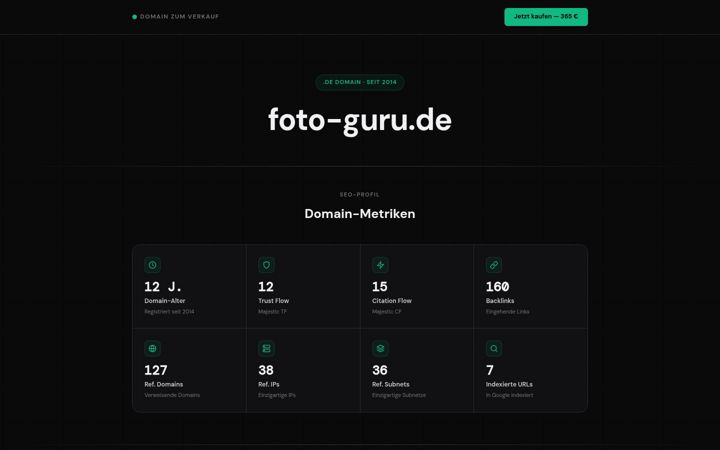Click the 'Verweisende Domains' subtext
Viewport: 720px width, 450px height.
172,395
